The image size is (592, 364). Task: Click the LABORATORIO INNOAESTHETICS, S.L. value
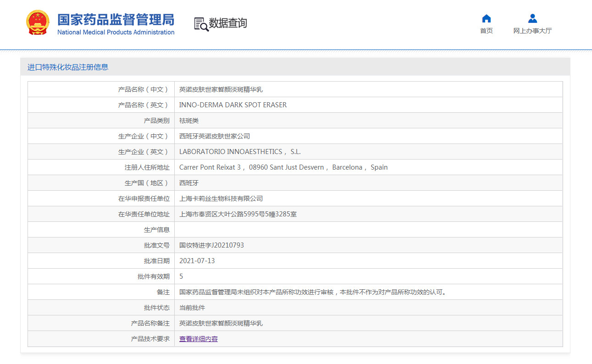[x=240, y=152]
